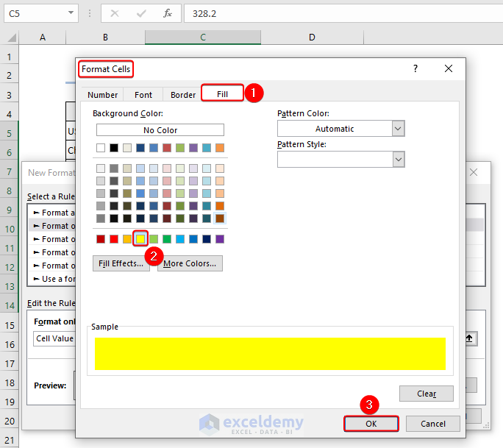Click the formula bar cancel X icon
Screen dimensions: 503x448
(x=115, y=13)
